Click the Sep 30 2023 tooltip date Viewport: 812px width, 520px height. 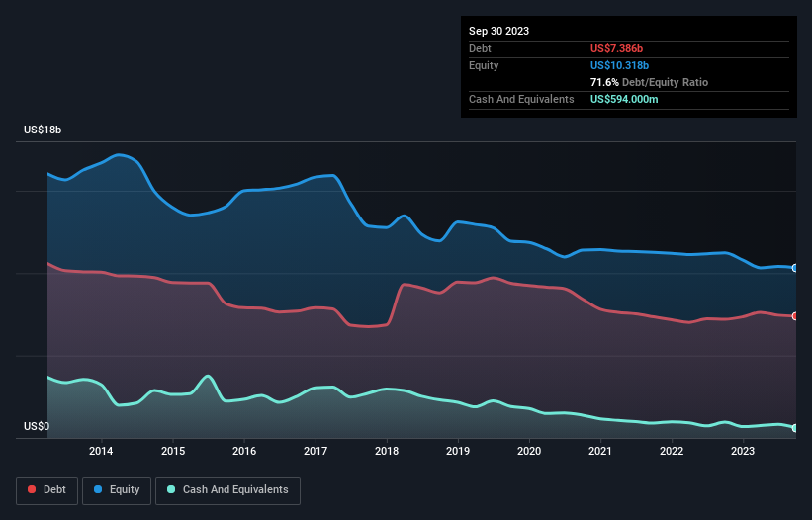[x=498, y=31]
